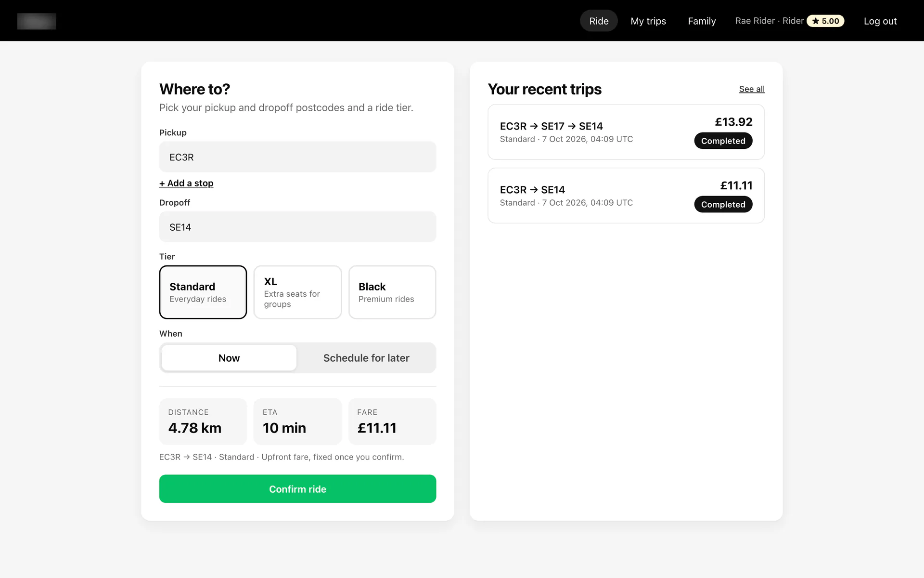Focus the Pickup postcode field
The height and width of the screenshot is (578, 924).
coord(297,157)
